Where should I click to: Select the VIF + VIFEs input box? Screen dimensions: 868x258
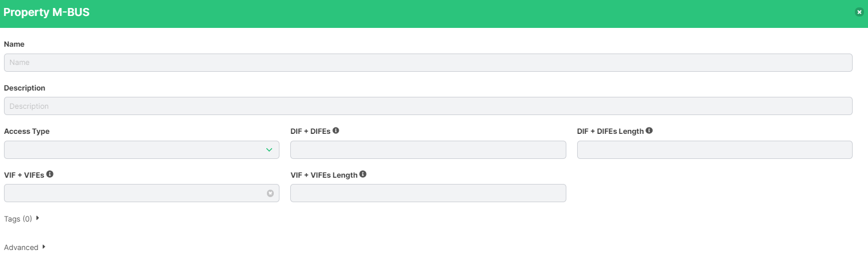(142, 193)
